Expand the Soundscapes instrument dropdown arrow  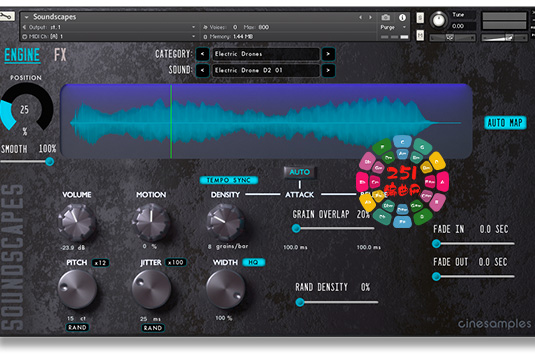(x=26, y=17)
